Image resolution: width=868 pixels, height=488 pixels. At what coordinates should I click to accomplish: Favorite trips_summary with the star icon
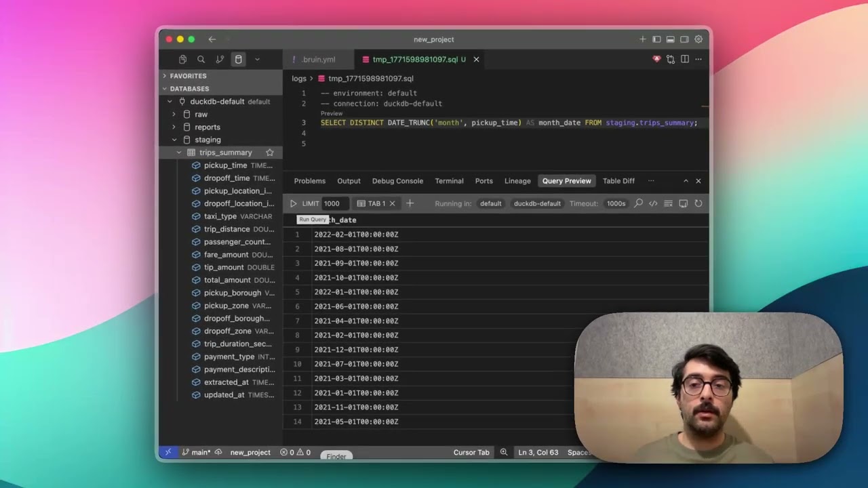pyautogui.click(x=270, y=152)
